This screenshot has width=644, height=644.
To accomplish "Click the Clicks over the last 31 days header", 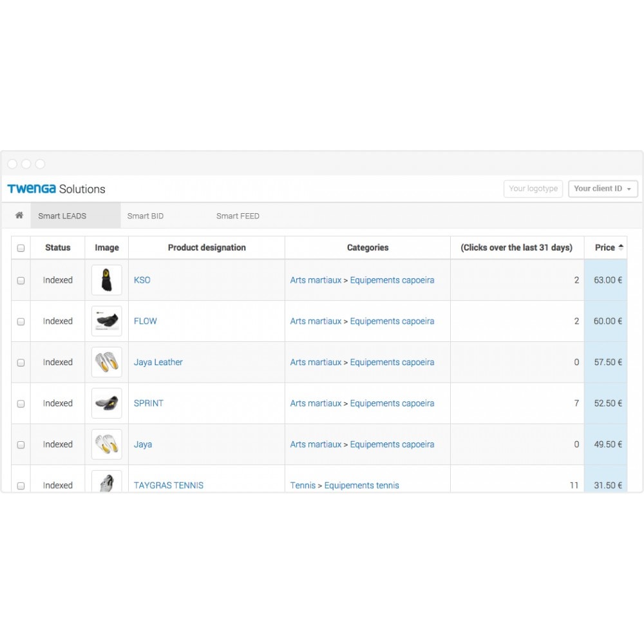I will [516, 248].
